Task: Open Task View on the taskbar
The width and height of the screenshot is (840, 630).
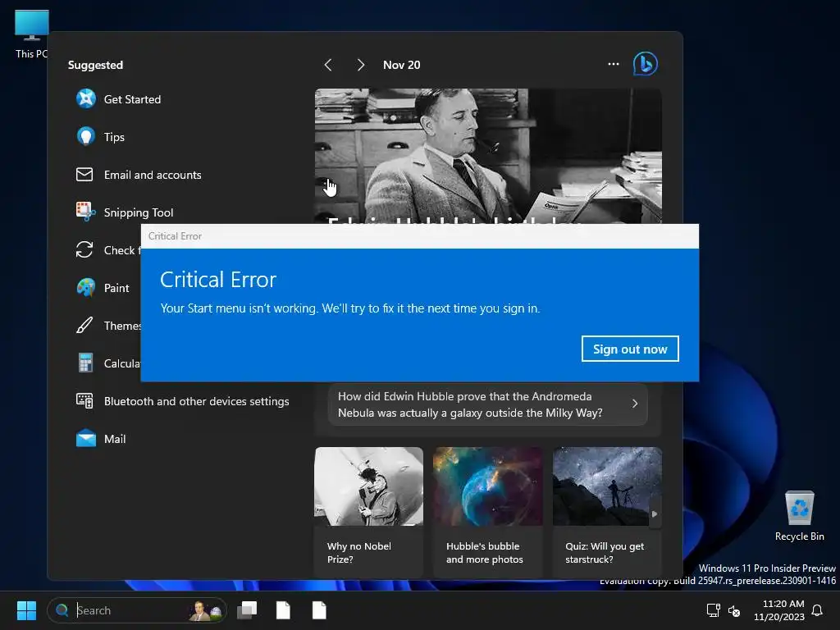Action: (x=247, y=610)
